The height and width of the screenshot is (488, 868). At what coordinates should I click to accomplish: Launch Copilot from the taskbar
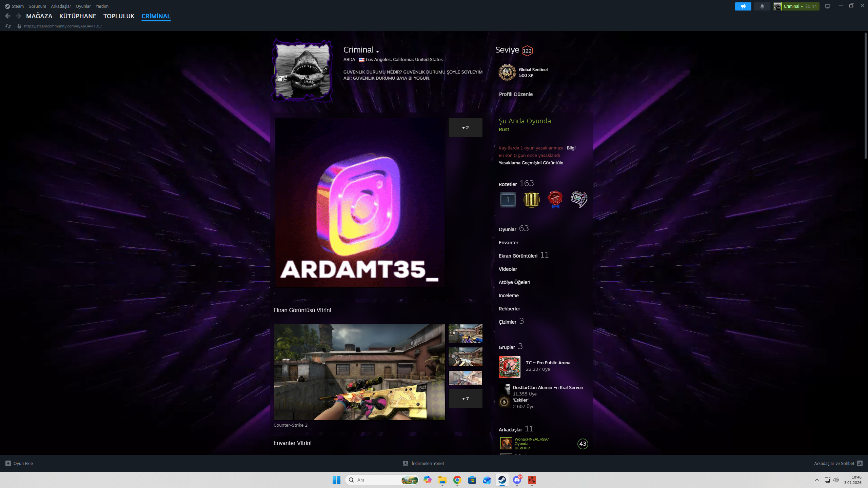427,480
